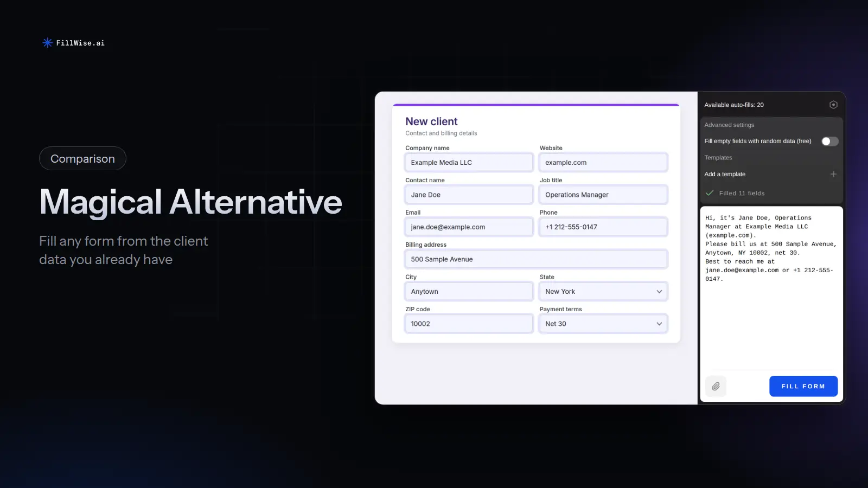This screenshot has height=488, width=868.
Task: Click the plus icon beside Add a template
Action: 833,174
